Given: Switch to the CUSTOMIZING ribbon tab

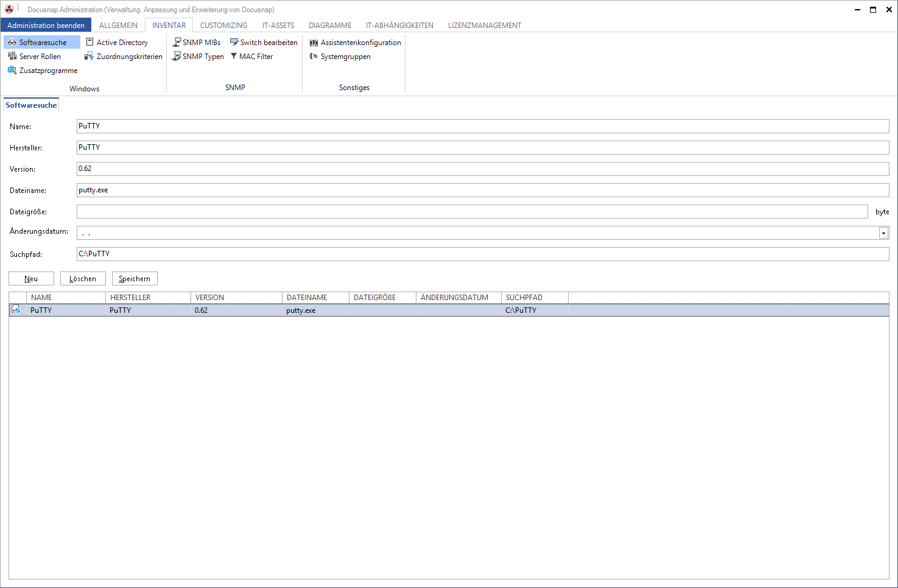Looking at the screenshot, I should tap(224, 25).
